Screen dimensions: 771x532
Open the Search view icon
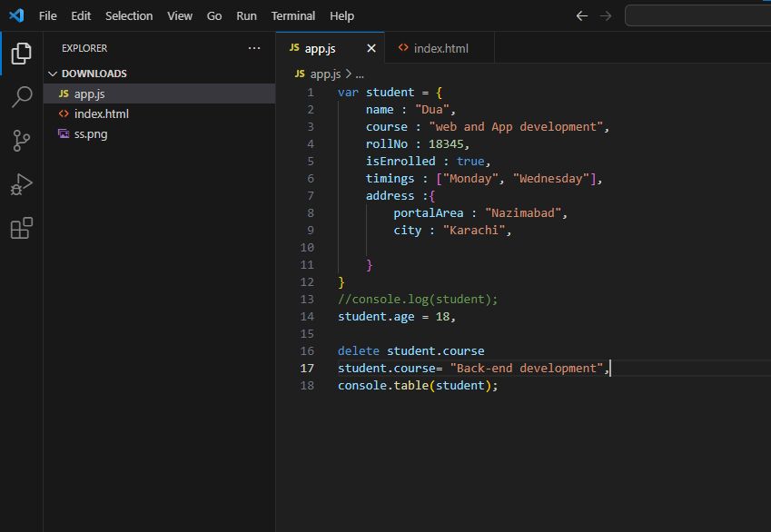click(21, 97)
